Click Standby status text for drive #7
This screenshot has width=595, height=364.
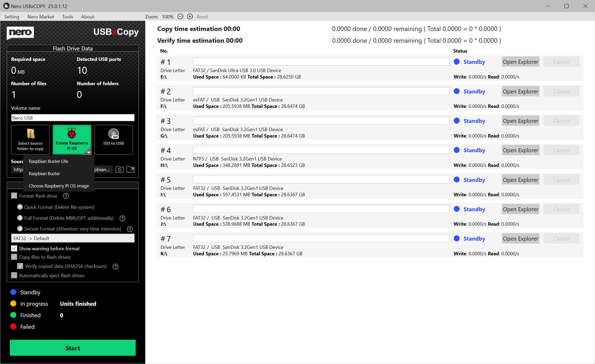click(474, 238)
